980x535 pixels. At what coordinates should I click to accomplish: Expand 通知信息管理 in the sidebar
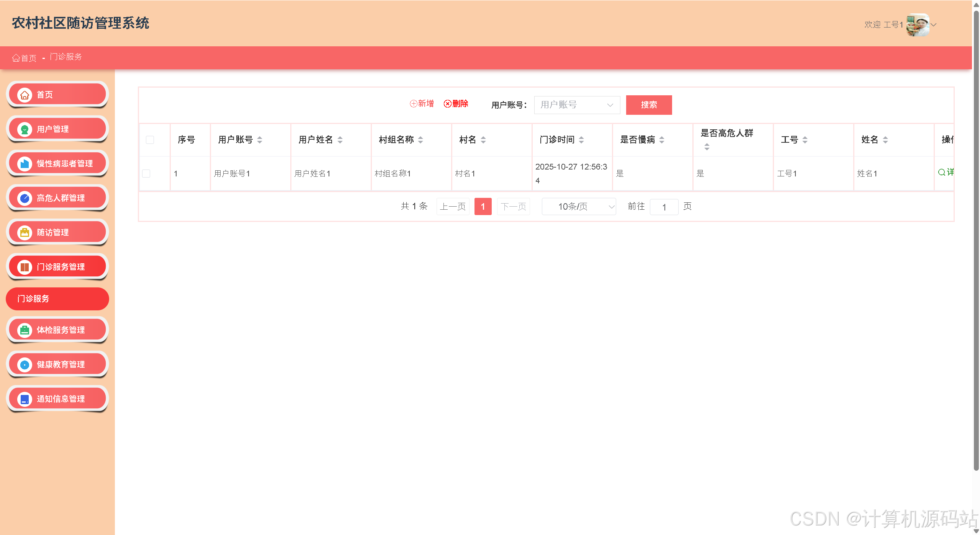[x=57, y=399]
